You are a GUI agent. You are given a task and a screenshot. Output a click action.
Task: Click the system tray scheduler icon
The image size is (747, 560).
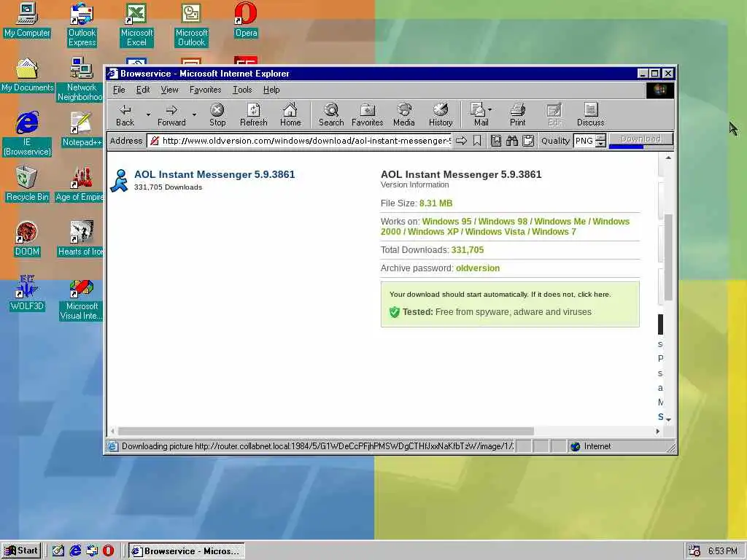point(695,551)
